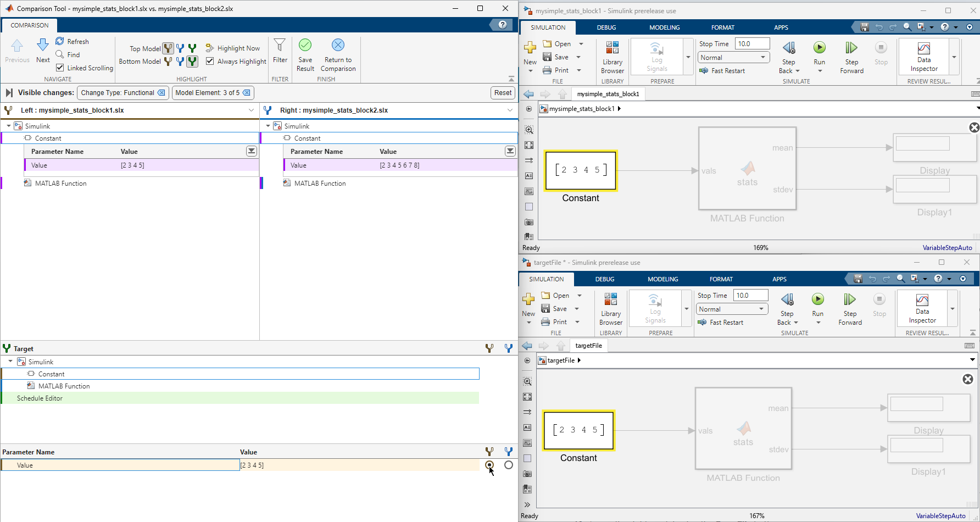Open Find in the Comparison Tool

coord(68,54)
